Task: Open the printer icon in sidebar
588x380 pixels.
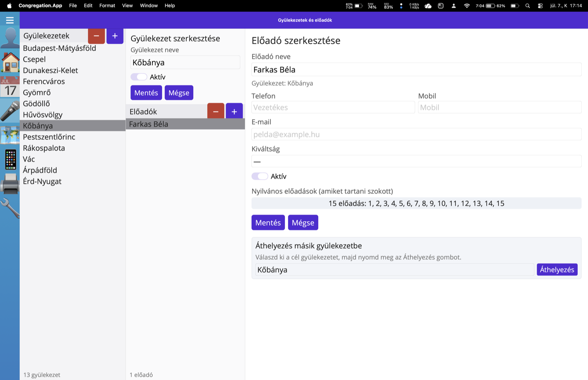Action: [x=10, y=184]
